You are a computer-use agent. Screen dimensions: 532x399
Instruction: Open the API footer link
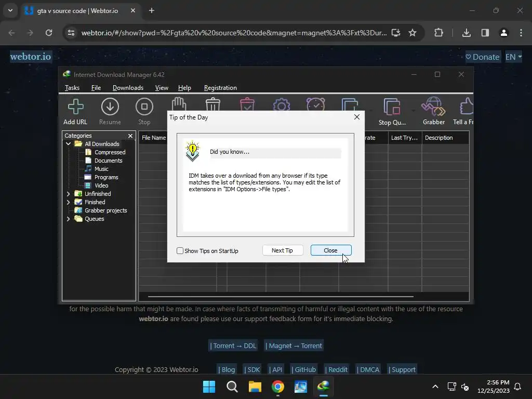point(275,369)
